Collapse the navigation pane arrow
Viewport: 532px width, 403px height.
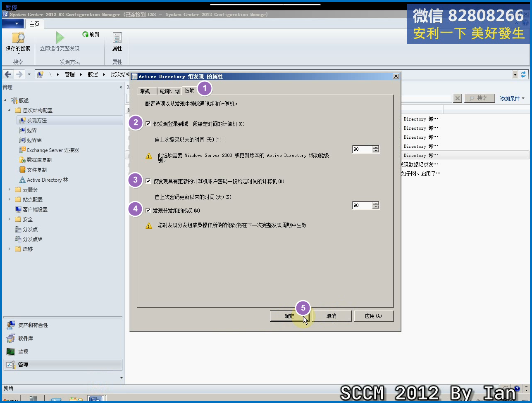(x=121, y=87)
